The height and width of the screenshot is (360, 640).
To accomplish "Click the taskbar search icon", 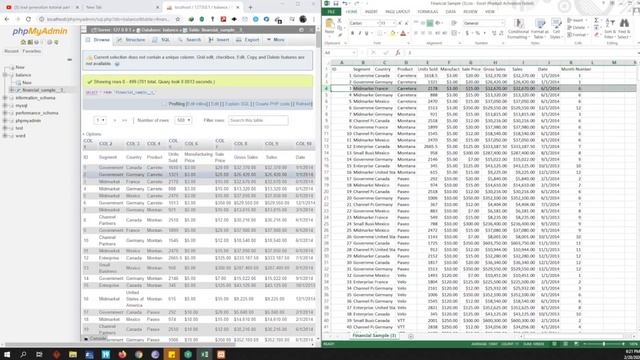I will pos(23,354).
